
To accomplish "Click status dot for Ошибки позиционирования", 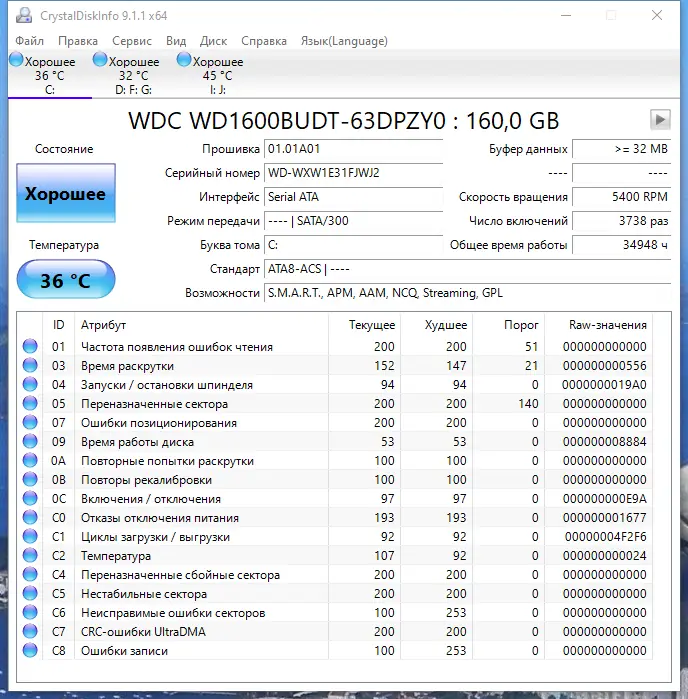I will coord(30,422).
